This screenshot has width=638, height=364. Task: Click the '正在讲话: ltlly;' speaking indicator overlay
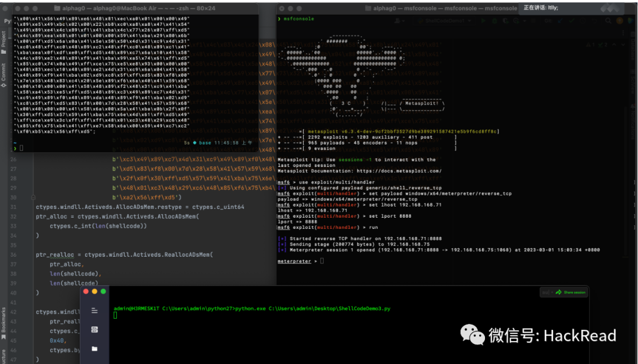point(541,8)
